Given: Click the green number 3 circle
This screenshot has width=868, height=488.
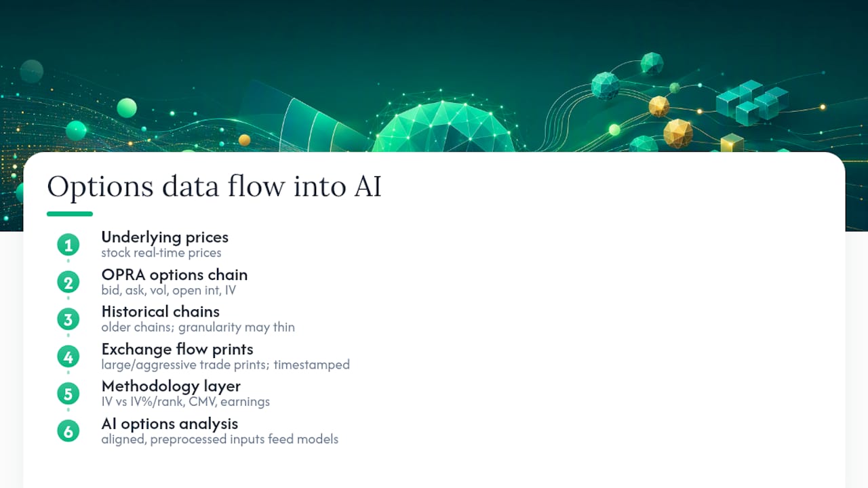Looking at the screenshot, I should click(x=68, y=319).
